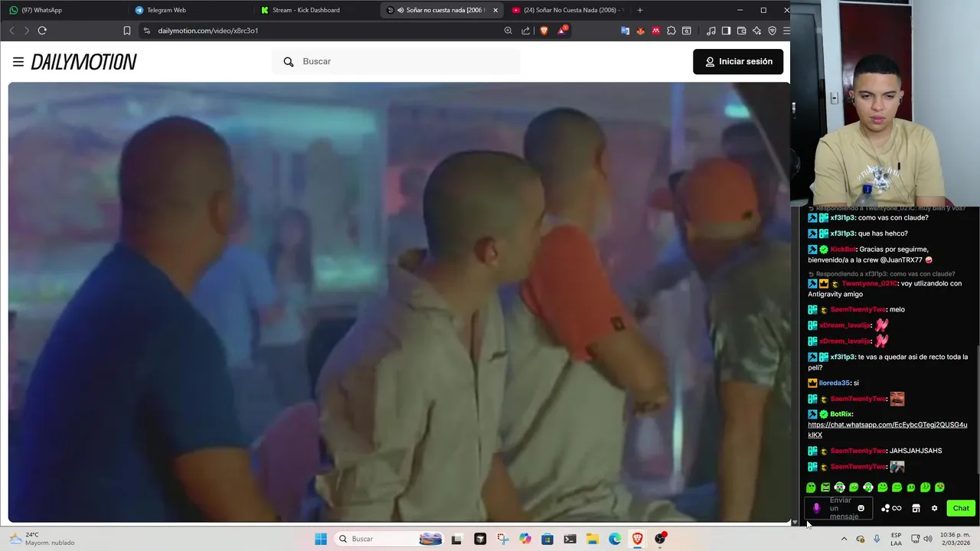Go forward in browser history
Viewport: 980px width, 551px height.
point(26,31)
